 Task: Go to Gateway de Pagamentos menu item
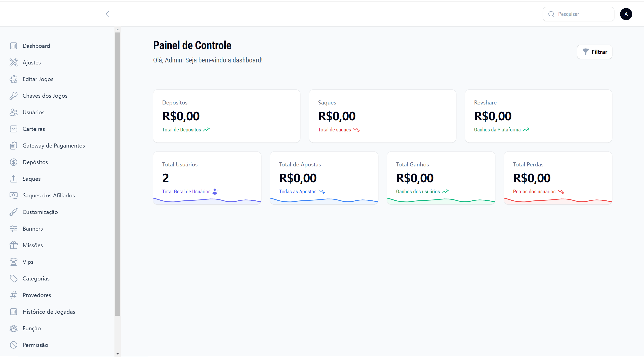54,146
